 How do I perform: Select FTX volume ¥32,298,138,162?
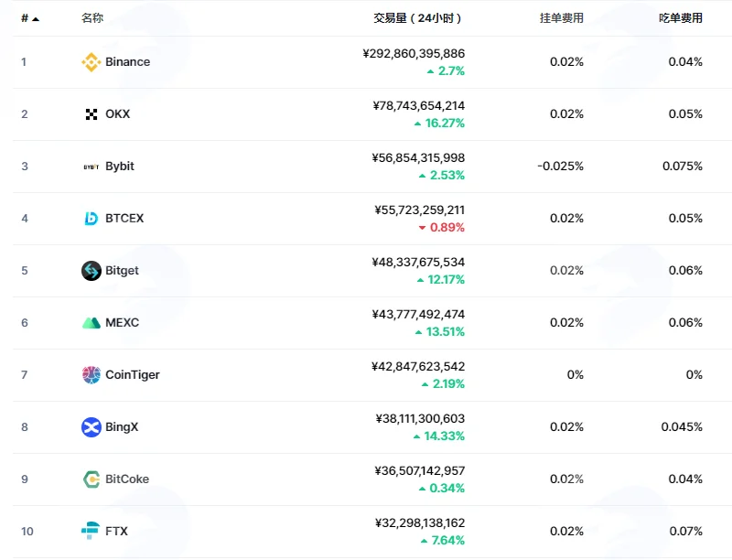[x=420, y=523]
